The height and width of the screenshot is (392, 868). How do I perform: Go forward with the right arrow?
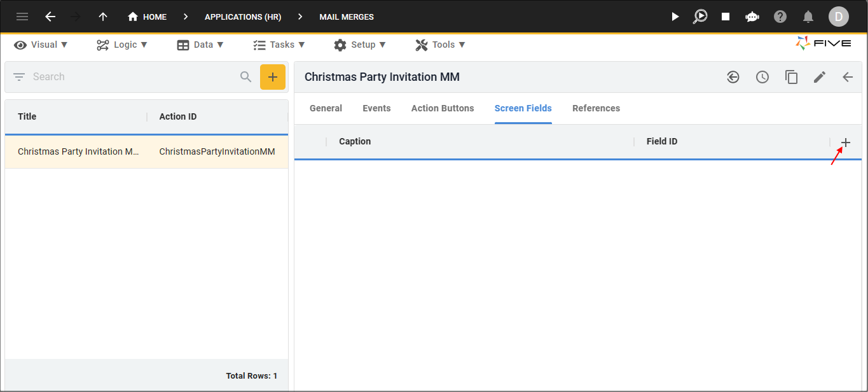click(76, 17)
